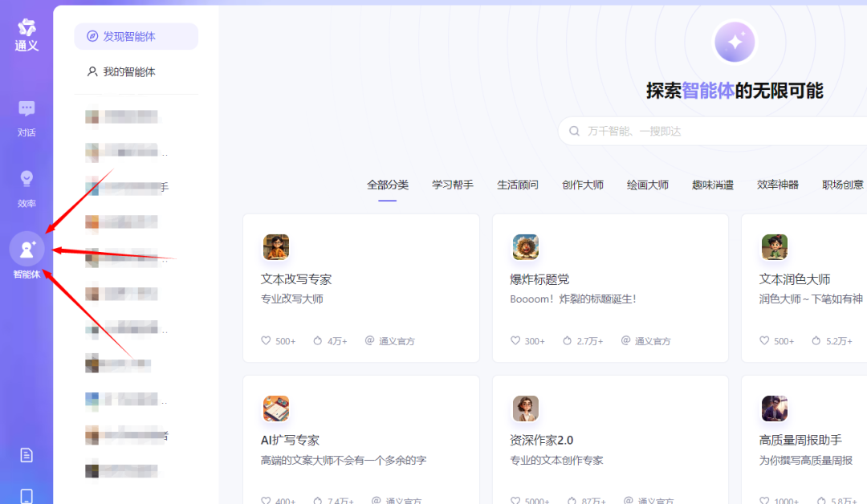Like 文本润色大师 with heart icon
The image size is (867, 504).
click(x=764, y=340)
